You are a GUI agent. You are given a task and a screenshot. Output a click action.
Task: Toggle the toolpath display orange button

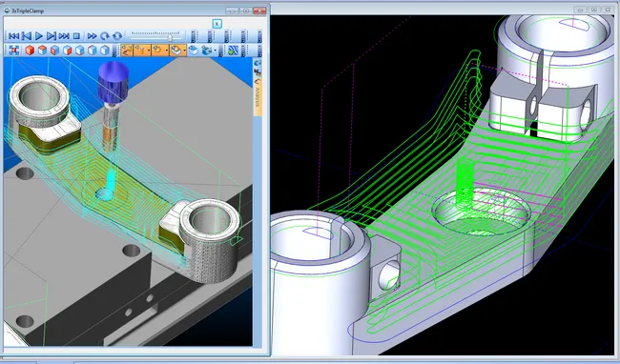point(127,51)
